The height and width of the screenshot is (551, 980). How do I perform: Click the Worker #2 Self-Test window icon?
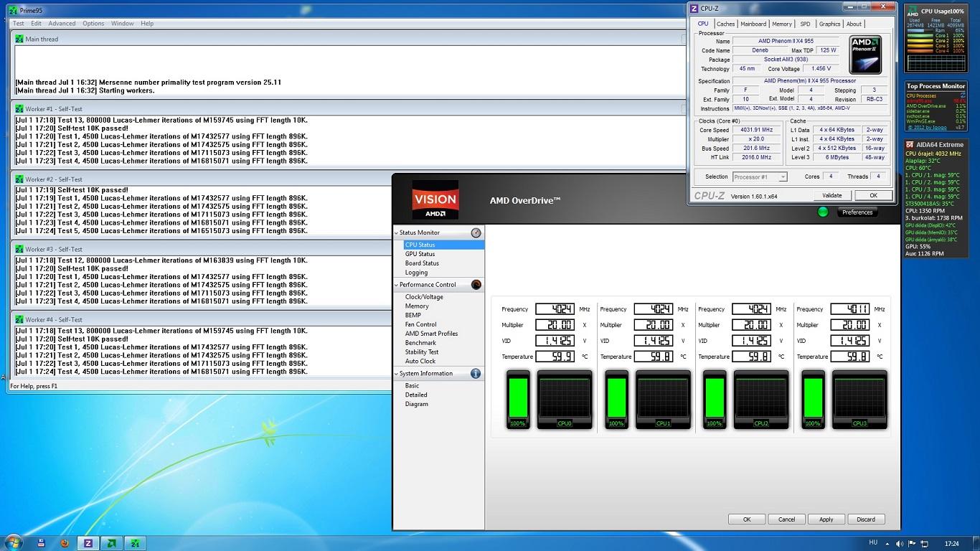[19, 179]
